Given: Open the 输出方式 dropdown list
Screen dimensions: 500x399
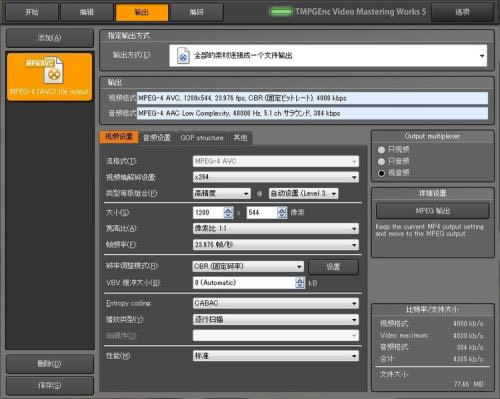Looking at the screenshot, I should pos(328,56).
